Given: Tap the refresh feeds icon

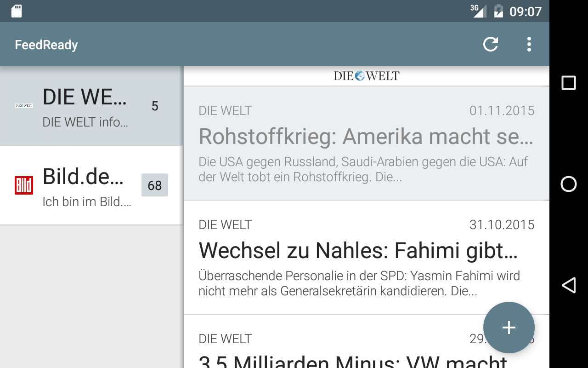Looking at the screenshot, I should [x=491, y=44].
